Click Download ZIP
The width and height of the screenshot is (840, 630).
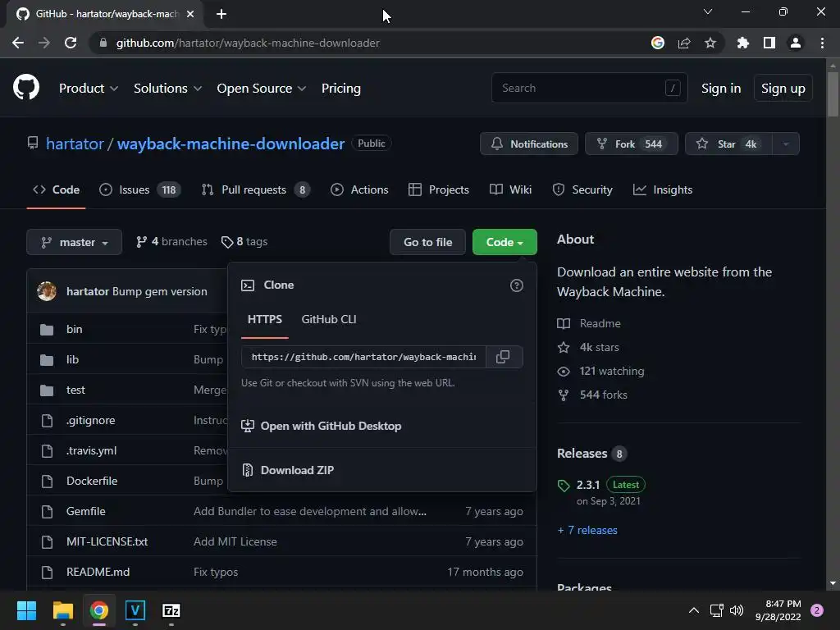[x=288, y=470]
